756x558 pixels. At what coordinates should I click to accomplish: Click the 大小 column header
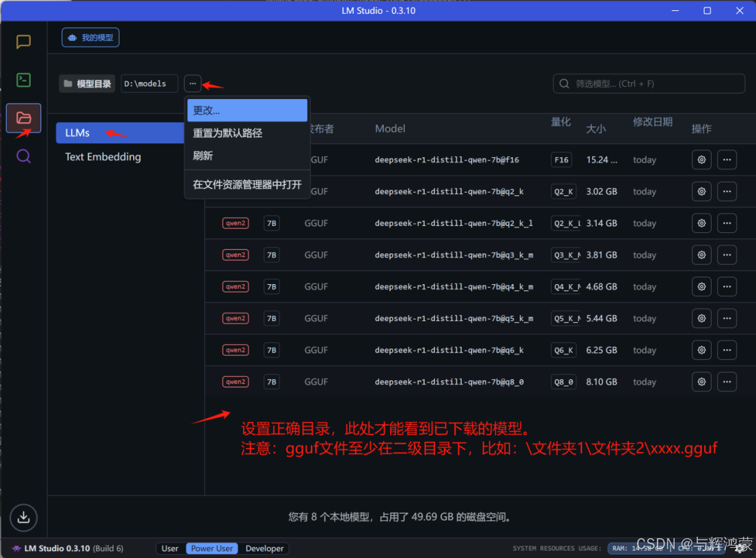tap(596, 129)
